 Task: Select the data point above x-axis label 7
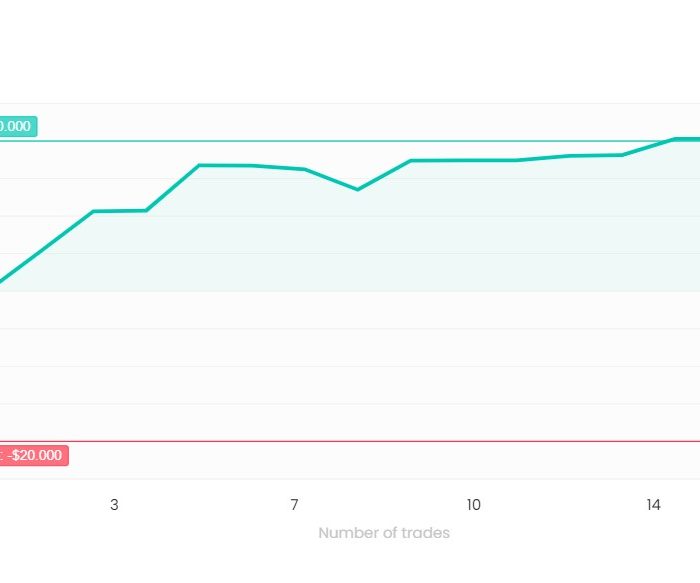pos(304,169)
